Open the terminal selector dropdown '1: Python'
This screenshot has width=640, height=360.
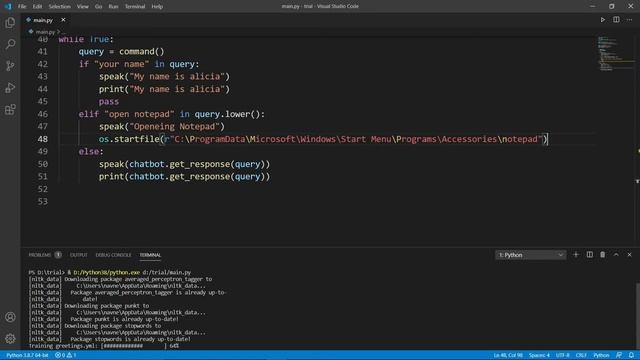click(x=531, y=255)
